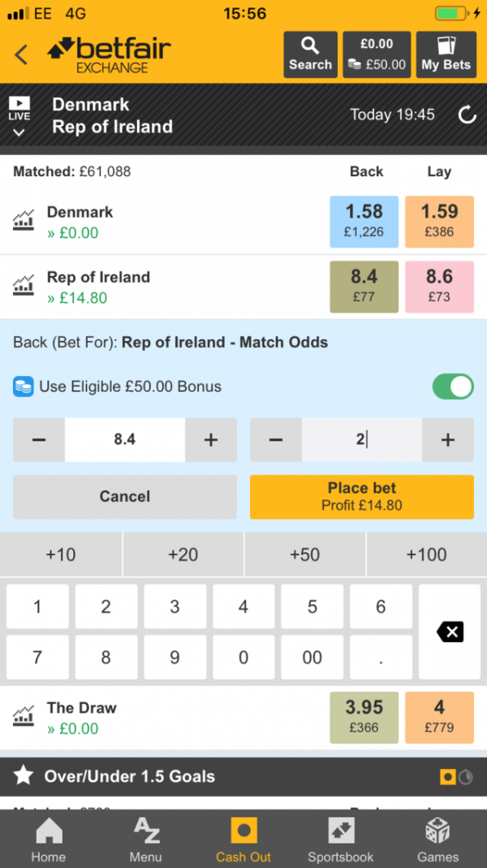Toggle the Over/Under 1.5 Goals view switch
487x868 pixels.
(x=456, y=777)
